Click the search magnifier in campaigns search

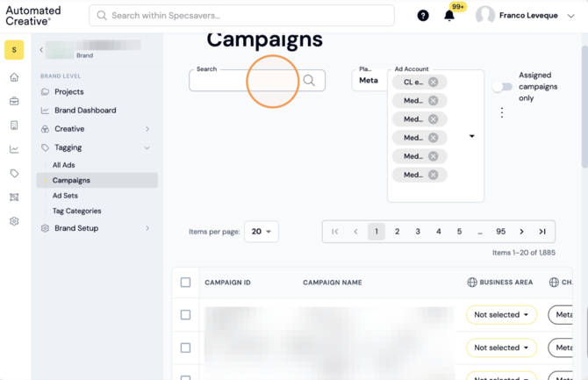pos(309,80)
